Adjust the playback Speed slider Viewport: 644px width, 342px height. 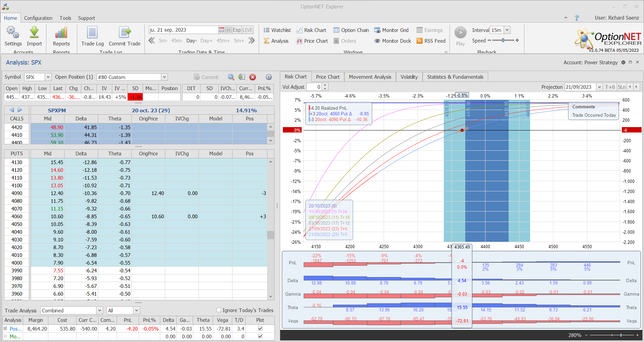[503, 40]
